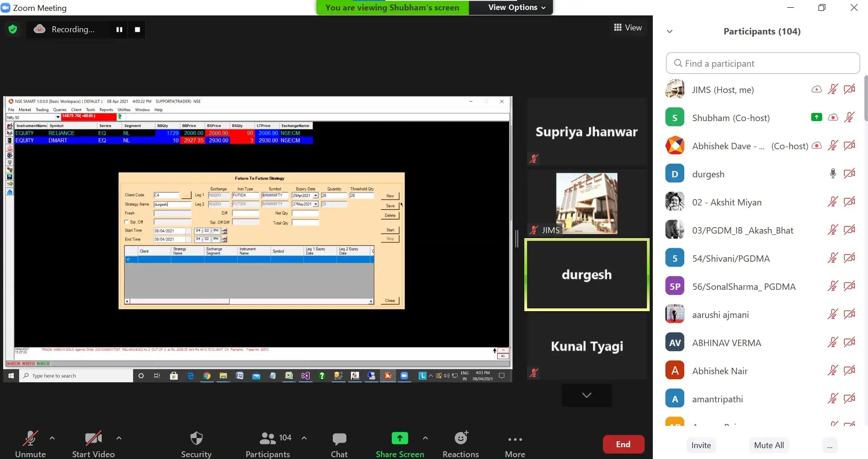Click the participants list scrollbar

tap(866, 98)
